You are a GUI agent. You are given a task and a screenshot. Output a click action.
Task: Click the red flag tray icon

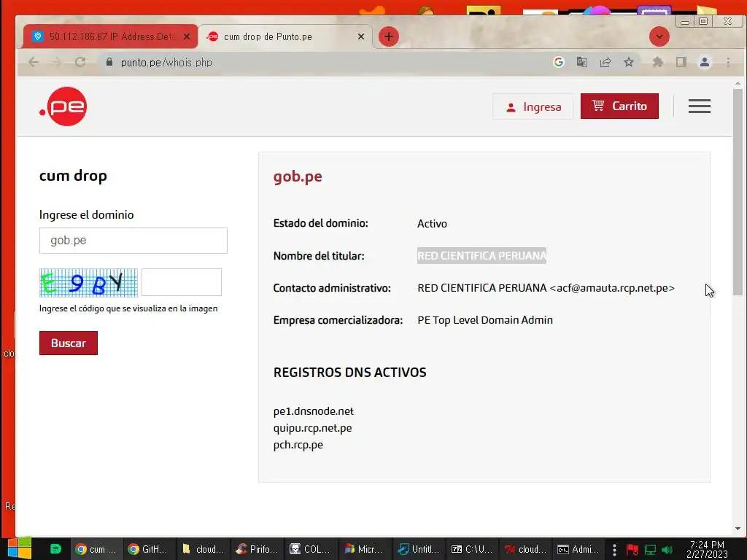(x=632, y=550)
